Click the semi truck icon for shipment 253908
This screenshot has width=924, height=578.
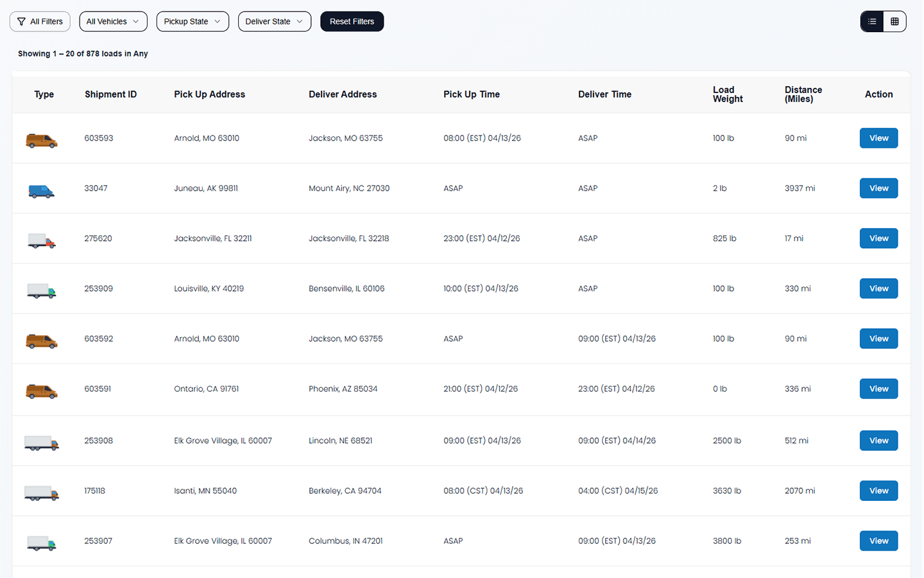[42, 442]
